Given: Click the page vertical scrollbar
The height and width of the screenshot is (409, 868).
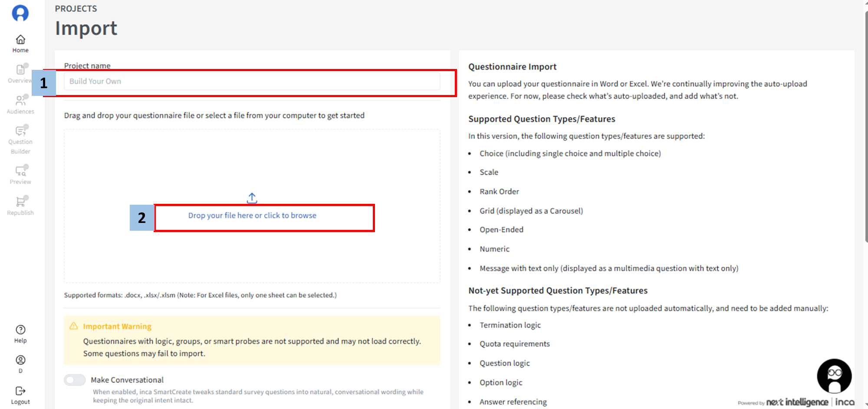Looking at the screenshot, I should (865, 130).
